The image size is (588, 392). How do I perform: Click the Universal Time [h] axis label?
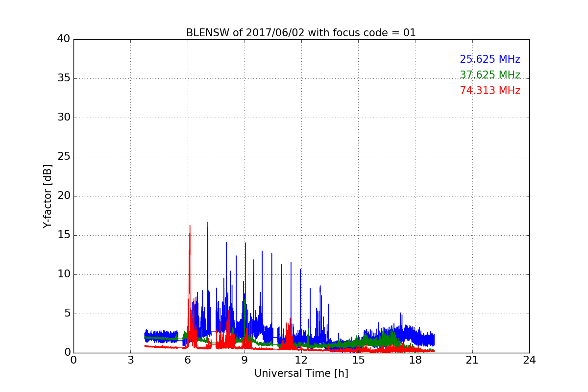point(301,373)
